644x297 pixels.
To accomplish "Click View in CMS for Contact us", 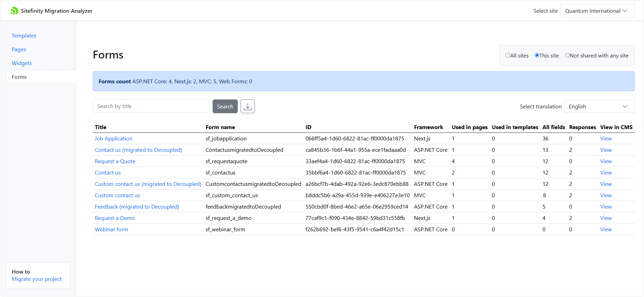I will pos(606,172).
